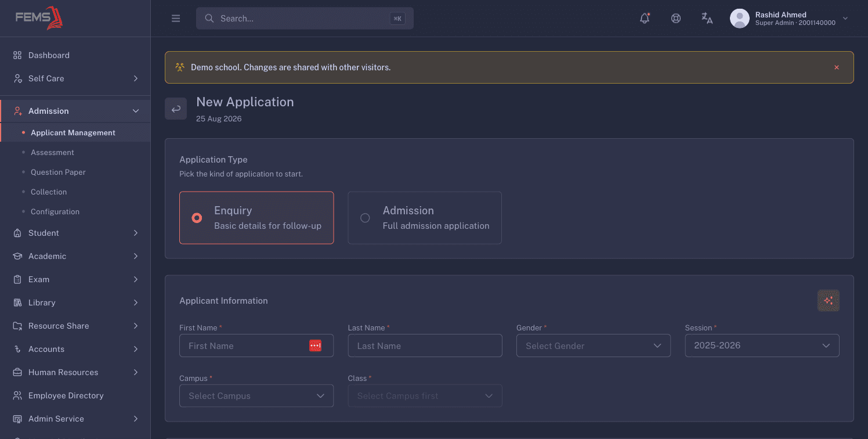This screenshot has height=439, width=868.
Task: Open Assessment submenu item
Action: pyautogui.click(x=75, y=153)
